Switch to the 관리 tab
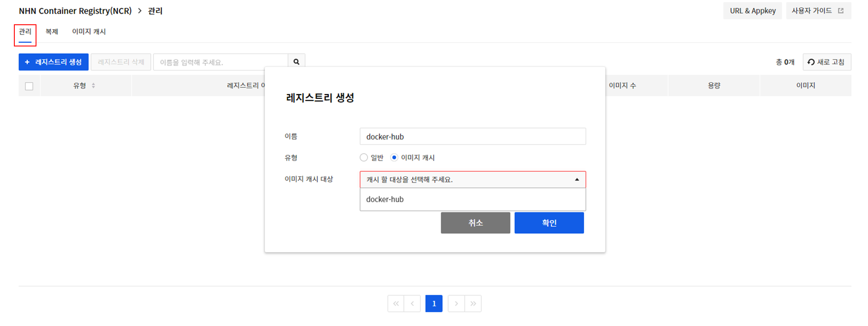This screenshot has height=326, width=868. [25, 32]
